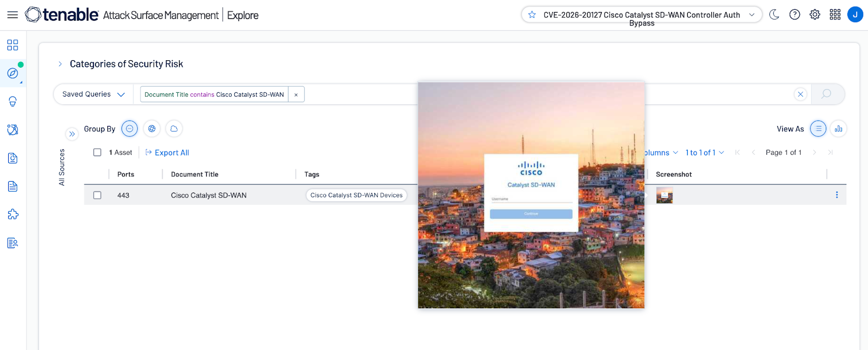Open the apps grid launcher icon

835,15
